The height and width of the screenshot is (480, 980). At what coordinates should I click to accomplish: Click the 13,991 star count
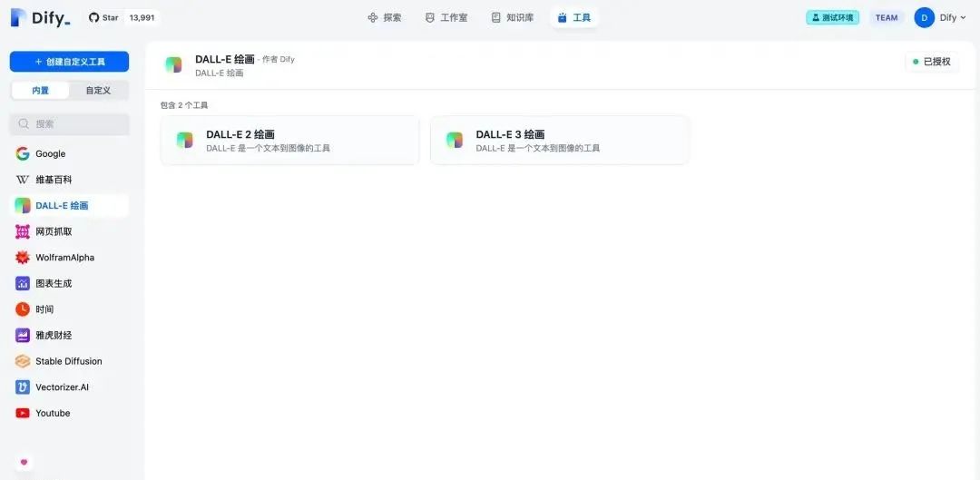pos(142,17)
